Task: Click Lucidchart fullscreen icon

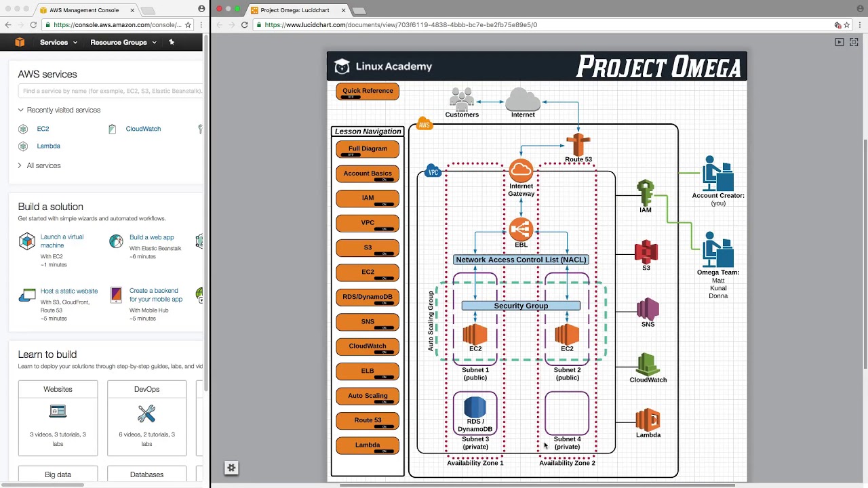Action: pos(854,42)
